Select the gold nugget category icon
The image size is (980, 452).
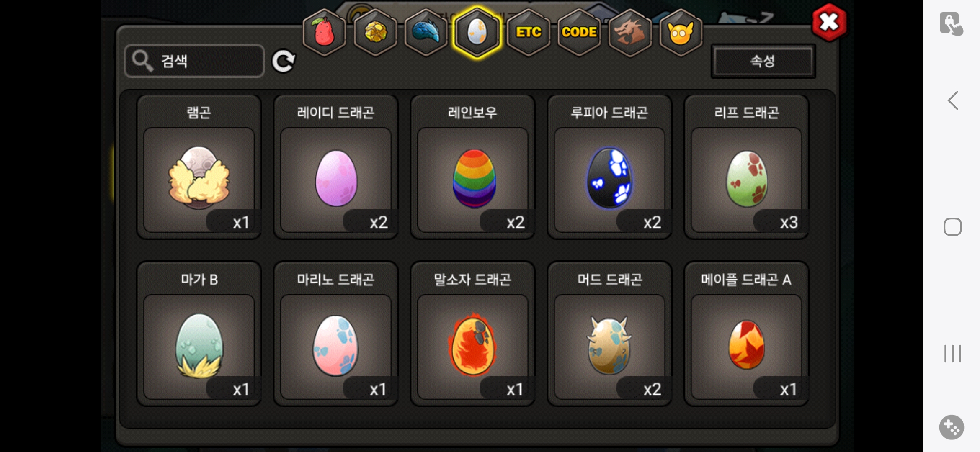pyautogui.click(x=376, y=32)
